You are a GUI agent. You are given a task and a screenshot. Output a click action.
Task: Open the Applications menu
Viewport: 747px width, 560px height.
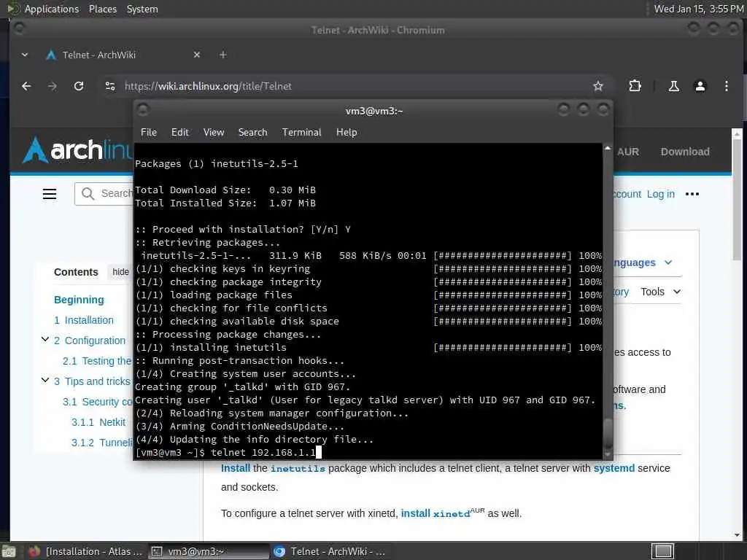pos(52,9)
